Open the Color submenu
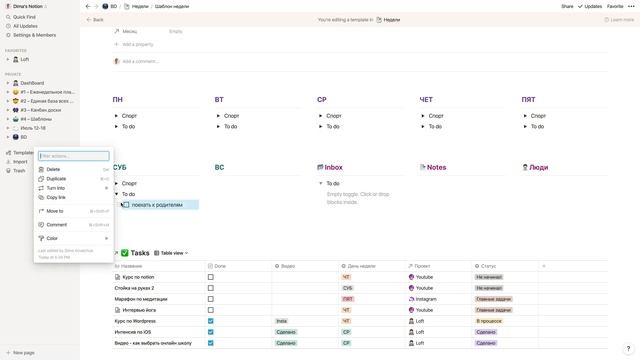Image resolution: width=640 pixels, height=360 pixels. [x=73, y=238]
